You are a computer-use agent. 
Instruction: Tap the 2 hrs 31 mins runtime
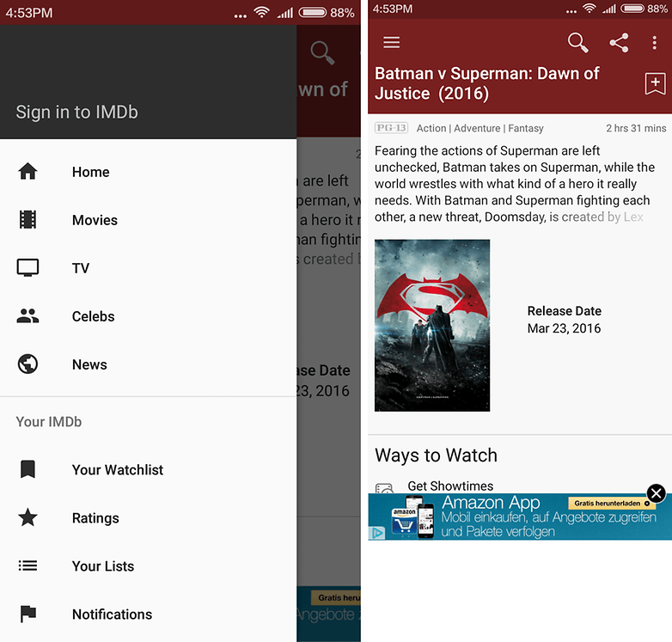pyautogui.click(x=636, y=128)
